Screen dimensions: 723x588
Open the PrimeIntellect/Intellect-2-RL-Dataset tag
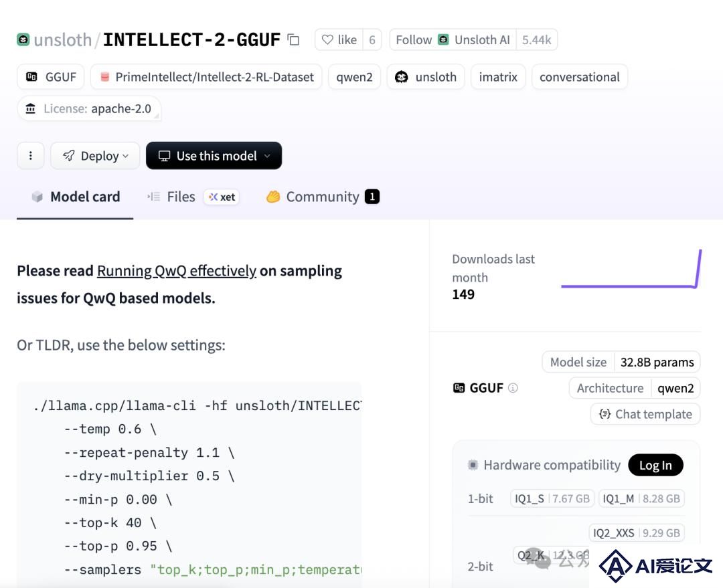point(206,77)
